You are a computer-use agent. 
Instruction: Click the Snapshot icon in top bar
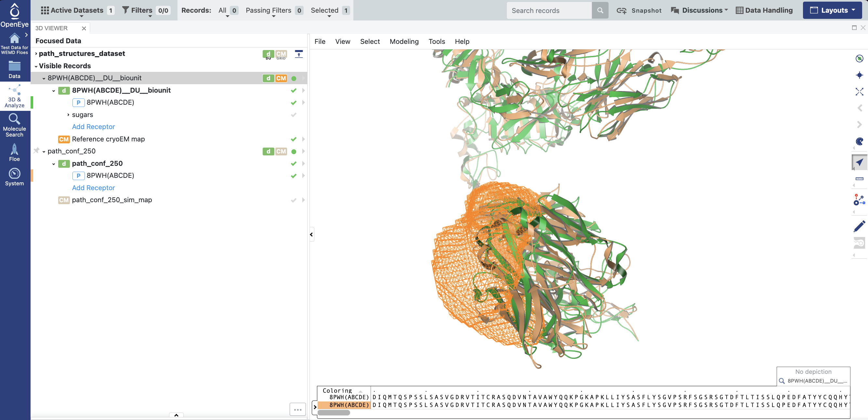point(621,10)
